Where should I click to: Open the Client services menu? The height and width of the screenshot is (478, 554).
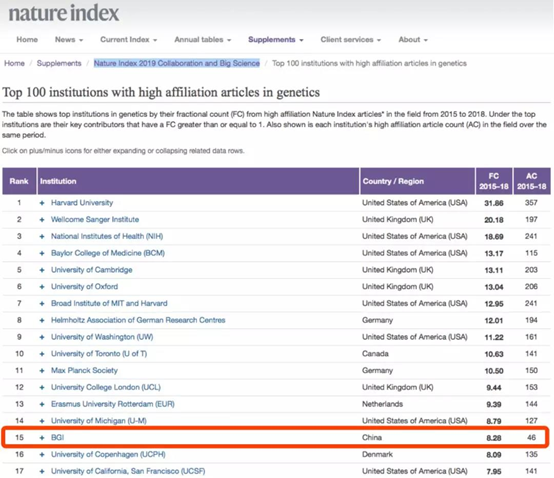click(x=350, y=40)
